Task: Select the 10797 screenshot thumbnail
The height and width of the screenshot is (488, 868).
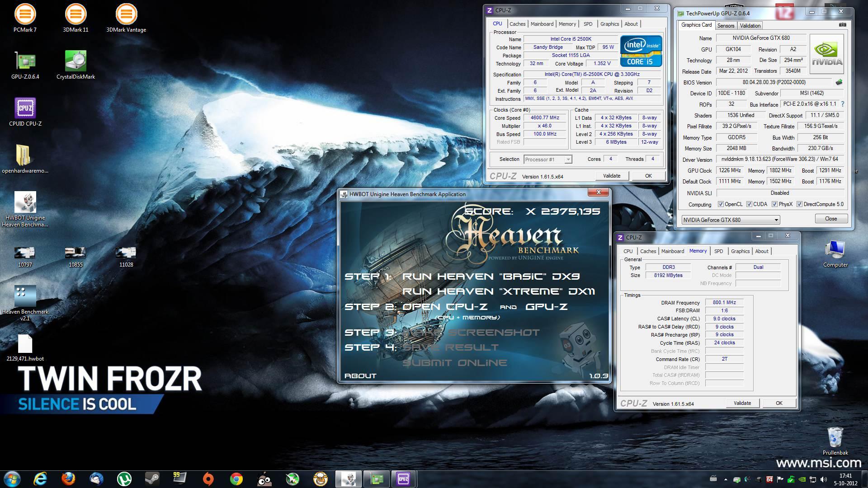Action: coord(25,257)
